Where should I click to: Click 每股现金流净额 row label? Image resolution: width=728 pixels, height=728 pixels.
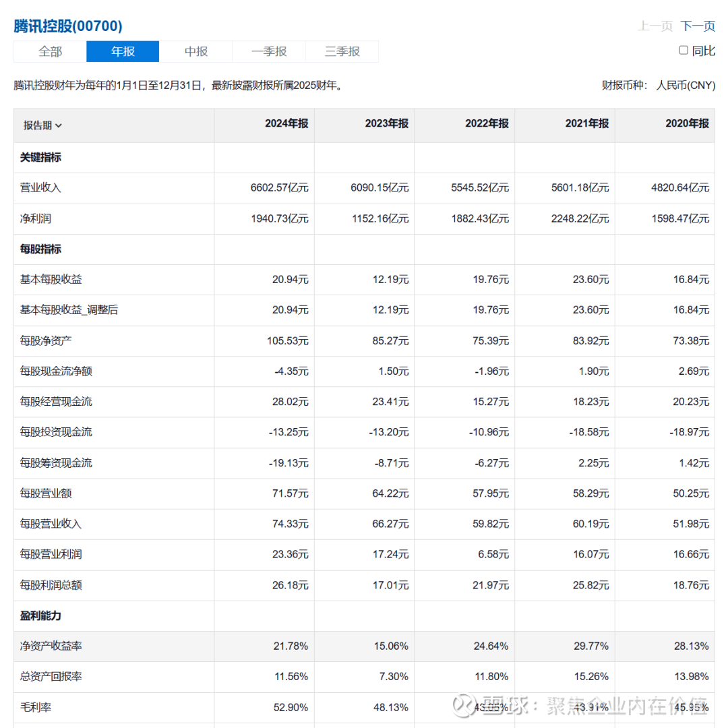(56, 371)
